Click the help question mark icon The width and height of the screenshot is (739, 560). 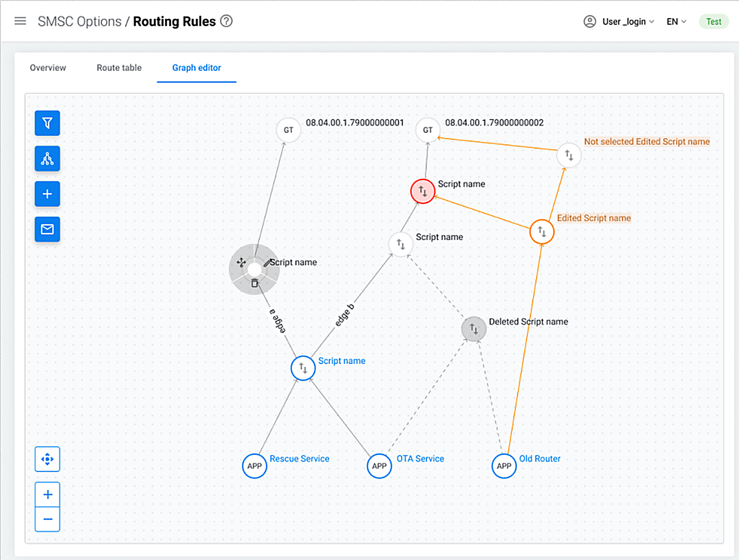(x=226, y=21)
